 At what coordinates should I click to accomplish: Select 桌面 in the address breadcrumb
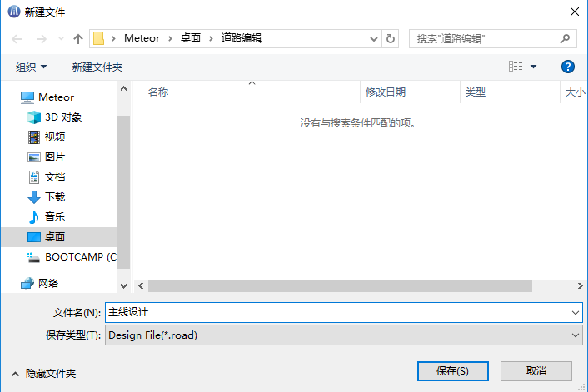[x=191, y=38]
